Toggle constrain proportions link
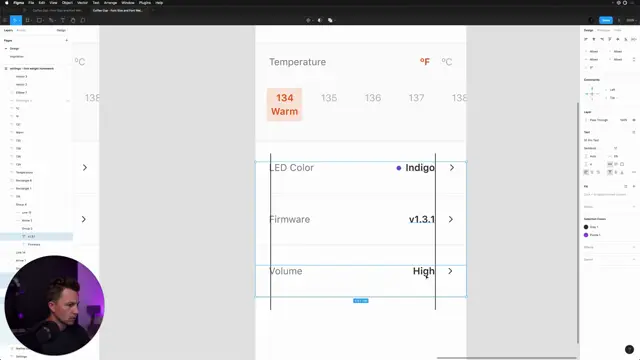The height and width of the screenshot is (360, 640). click(x=634, y=60)
